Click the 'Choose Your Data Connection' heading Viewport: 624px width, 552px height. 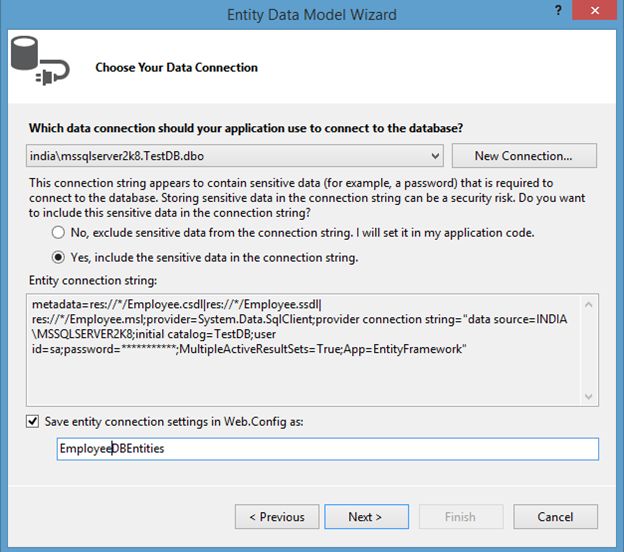[x=176, y=68]
